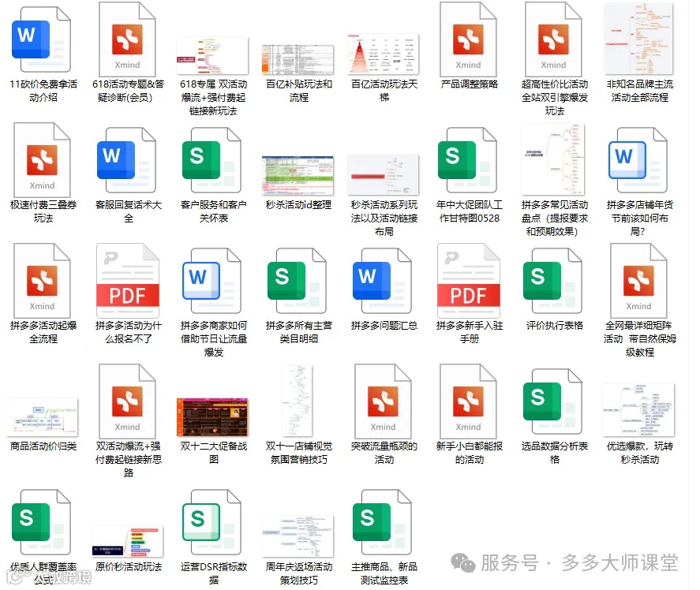The height and width of the screenshot is (590, 700).
Task: Open the 秒杀活动系列玩法以及活动链接布局 thumbnail
Action: pos(383,174)
